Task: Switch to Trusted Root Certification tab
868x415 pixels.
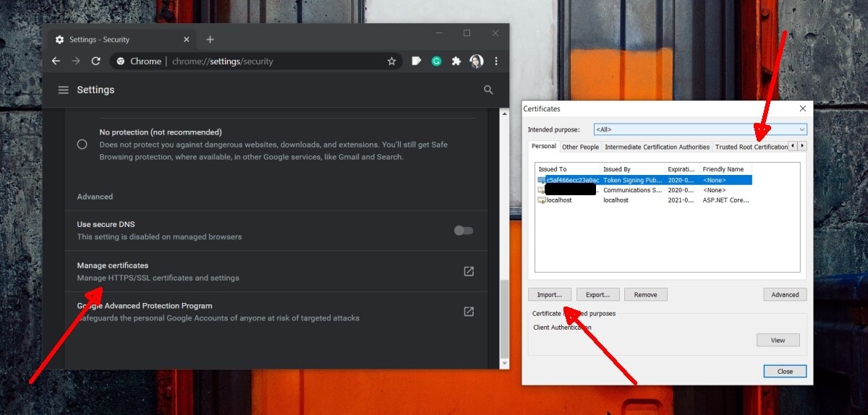Action: click(x=750, y=147)
